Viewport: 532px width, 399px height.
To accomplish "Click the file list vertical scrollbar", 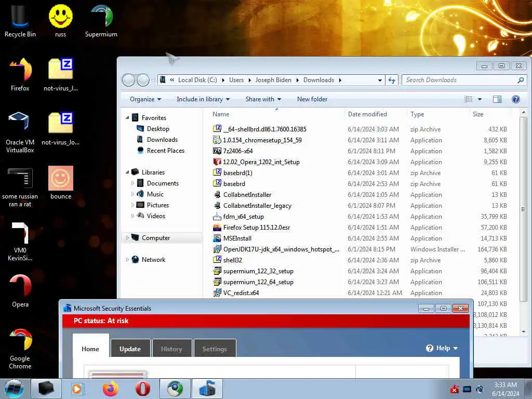I will tap(524, 208).
